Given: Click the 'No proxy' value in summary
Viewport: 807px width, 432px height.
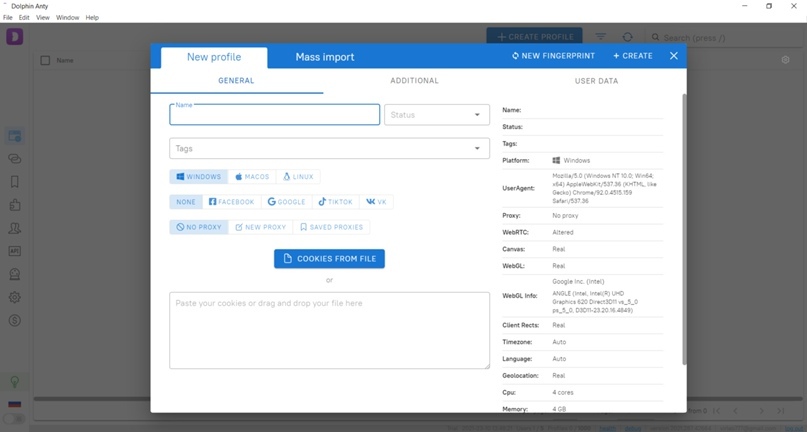Looking at the screenshot, I should coord(565,216).
